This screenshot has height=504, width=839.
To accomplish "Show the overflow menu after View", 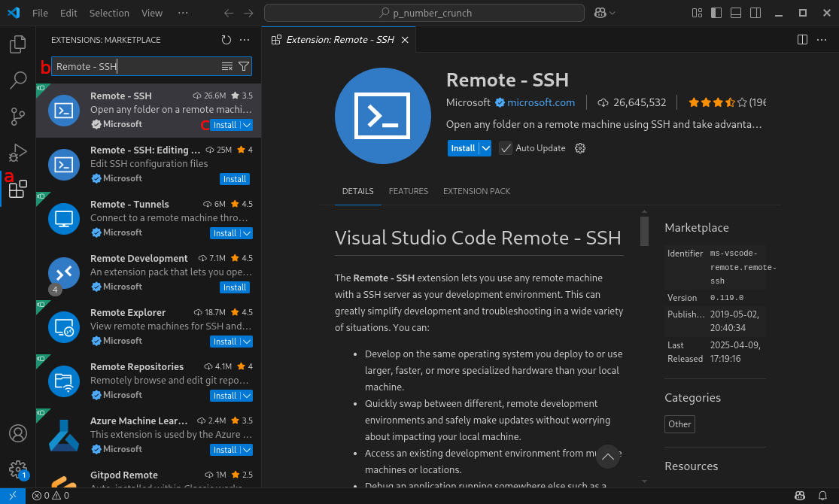I will (183, 13).
